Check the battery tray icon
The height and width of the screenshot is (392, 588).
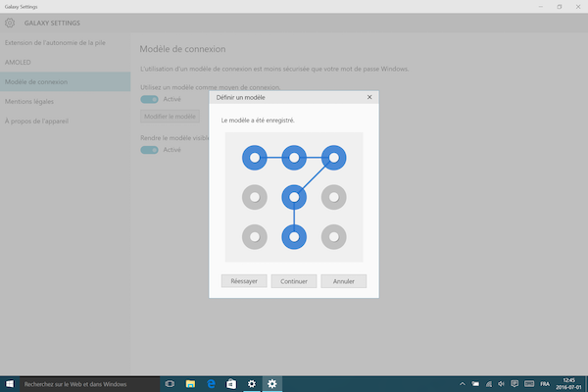[x=475, y=384]
